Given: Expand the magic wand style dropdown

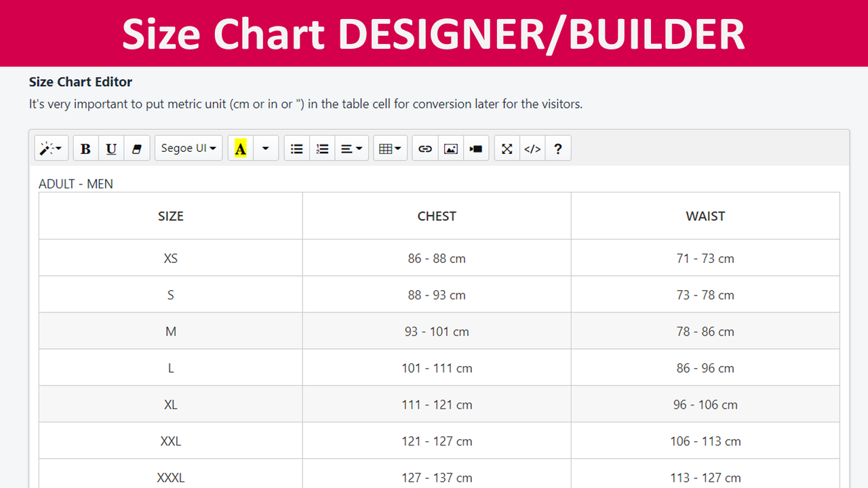Looking at the screenshot, I should tap(51, 148).
